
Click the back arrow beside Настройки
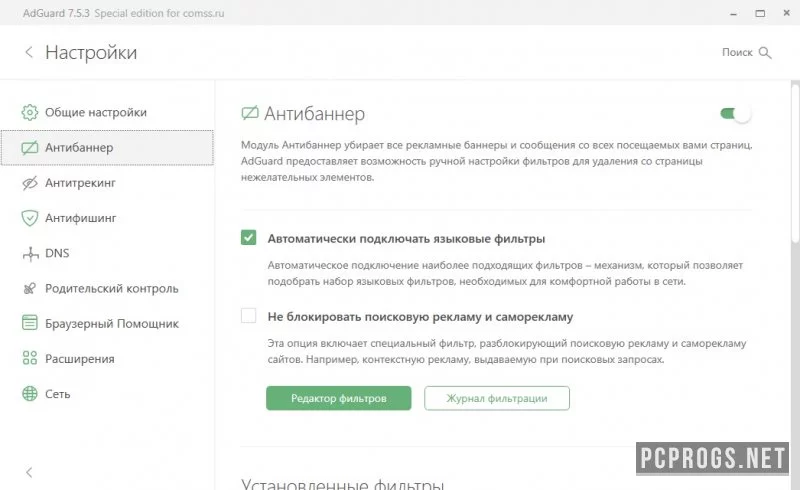[x=29, y=52]
